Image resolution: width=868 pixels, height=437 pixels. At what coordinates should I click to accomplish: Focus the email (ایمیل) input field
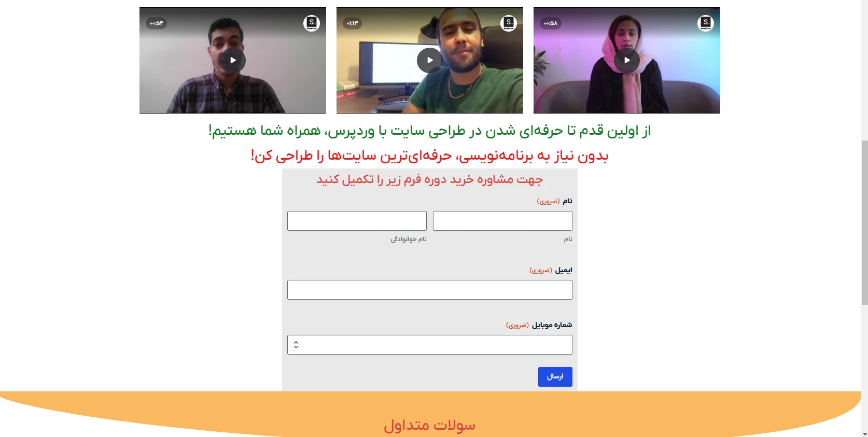point(430,290)
